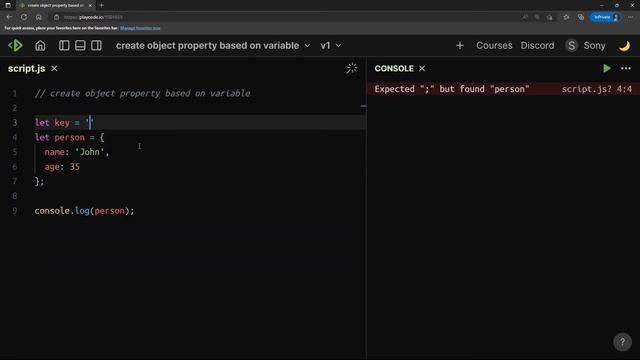Refresh the browser page
This screenshot has width=640, height=360.
pos(24,17)
